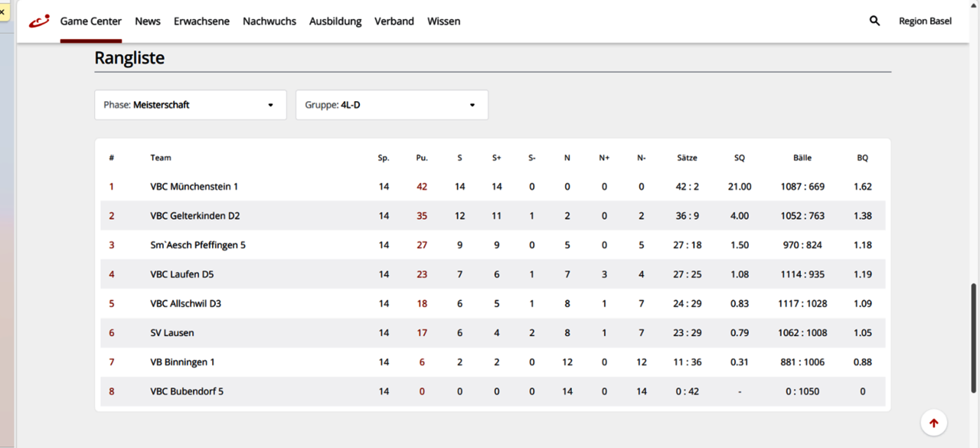
Task: Open the search magnifier icon
Action: (x=874, y=21)
